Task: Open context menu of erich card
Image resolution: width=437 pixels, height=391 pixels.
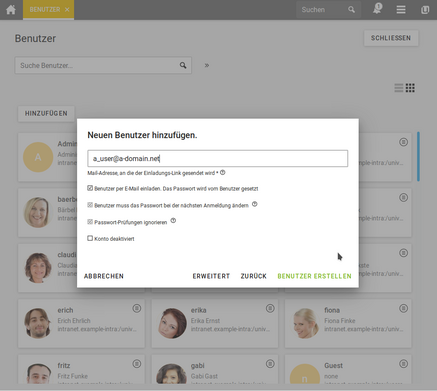Action: 137,308
